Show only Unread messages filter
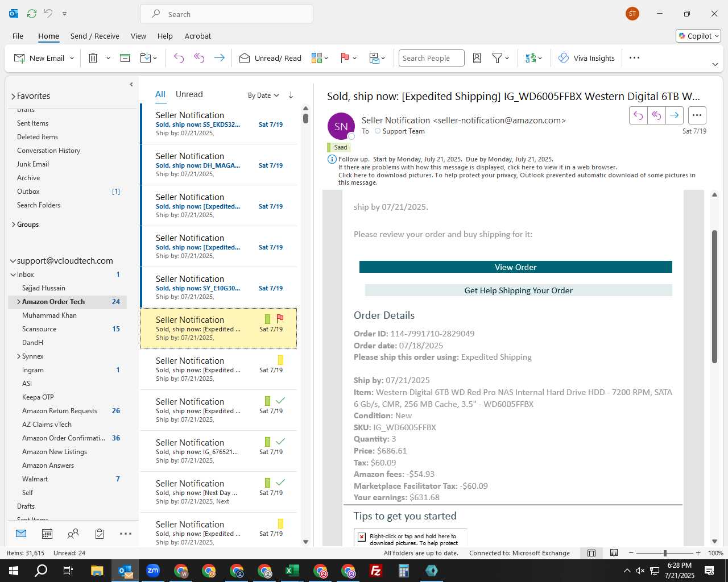Image resolution: width=728 pixels, height=582 pixels. (189, 94)
